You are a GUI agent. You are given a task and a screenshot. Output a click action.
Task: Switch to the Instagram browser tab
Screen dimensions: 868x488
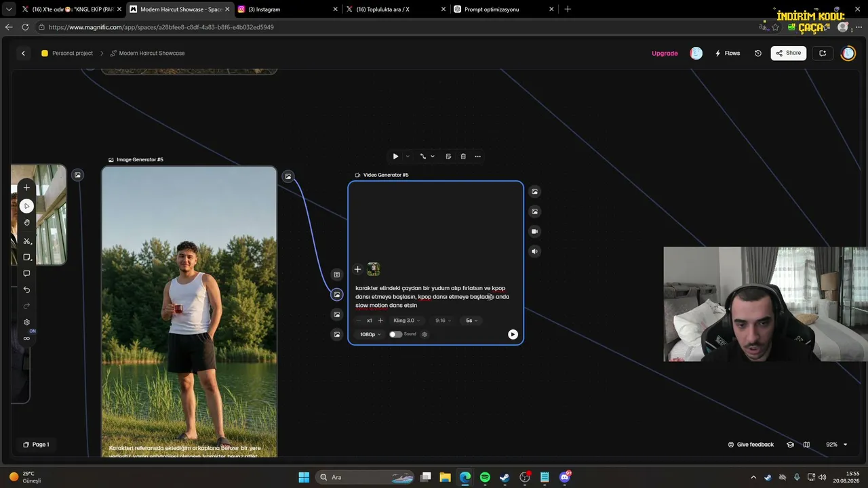pos(288,9)
